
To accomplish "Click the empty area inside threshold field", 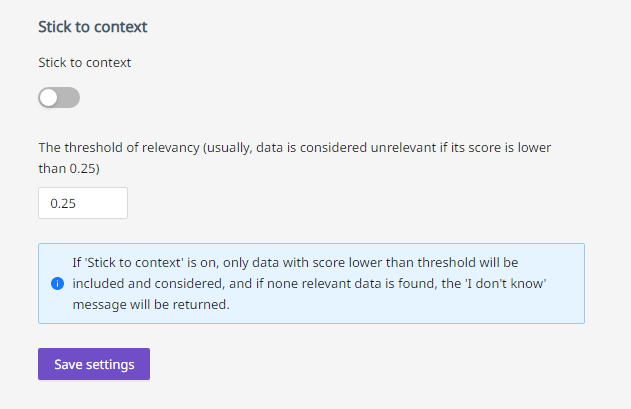I will pos(103,203).
